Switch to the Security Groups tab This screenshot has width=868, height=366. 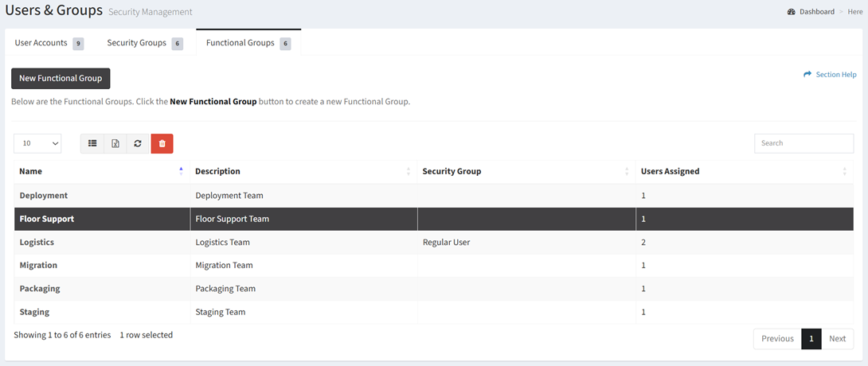144,43
